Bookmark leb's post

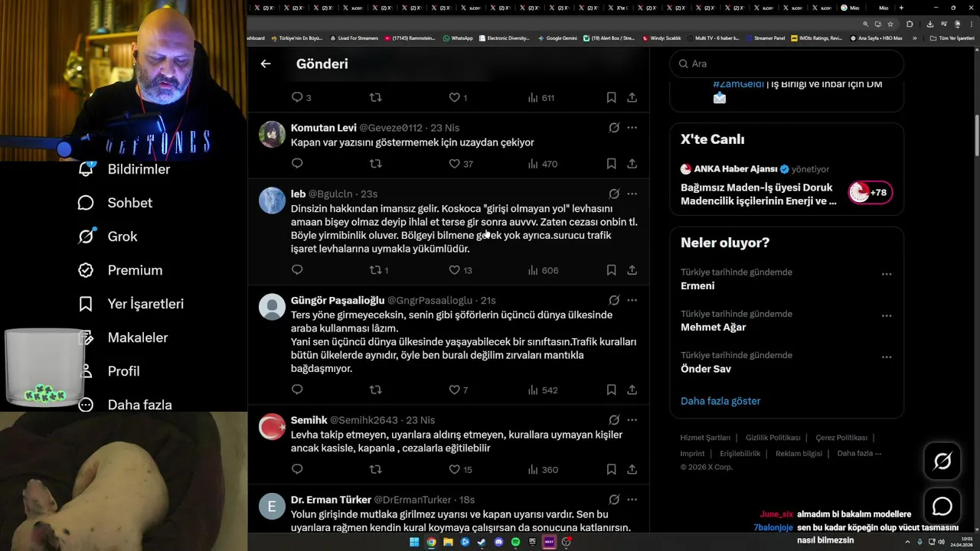pyautogui.click(x=611, y=269)
